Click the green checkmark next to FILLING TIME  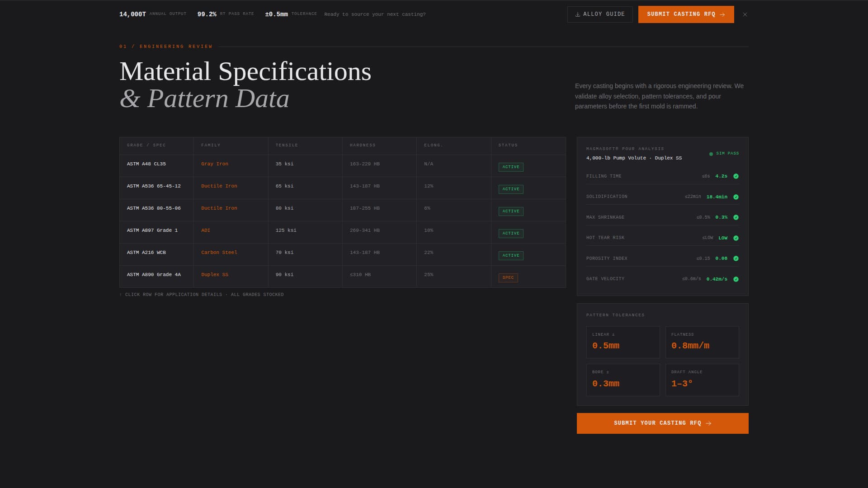(736, 176)
